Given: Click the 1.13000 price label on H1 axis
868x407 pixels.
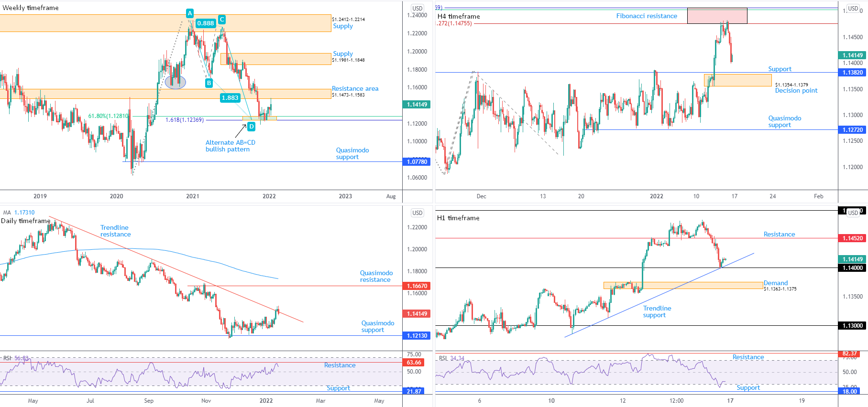Looking at the screenshot, I should pyautogui.click(x=853, y=326).
